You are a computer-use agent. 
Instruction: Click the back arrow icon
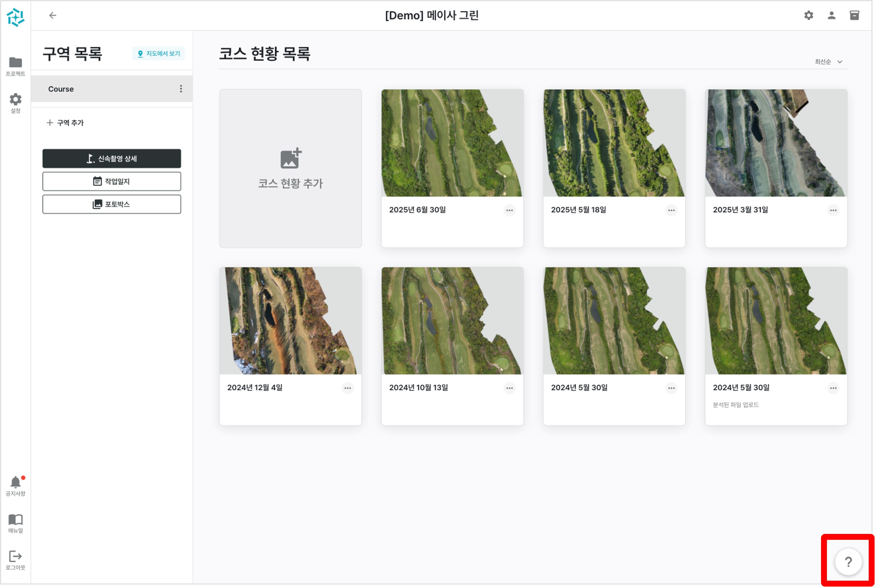(x=52, y=15)
